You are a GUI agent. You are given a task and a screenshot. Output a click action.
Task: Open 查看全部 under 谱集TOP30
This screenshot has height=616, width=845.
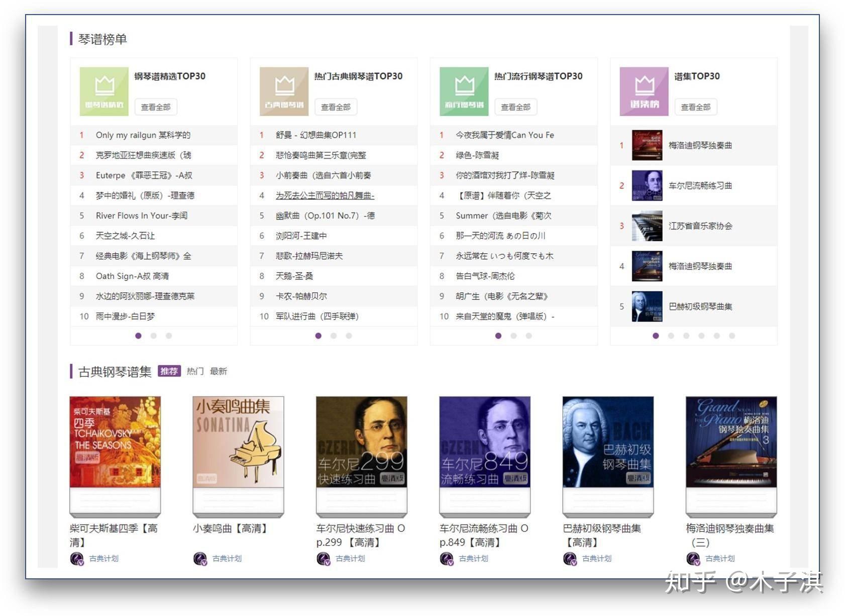pos(696,107)
